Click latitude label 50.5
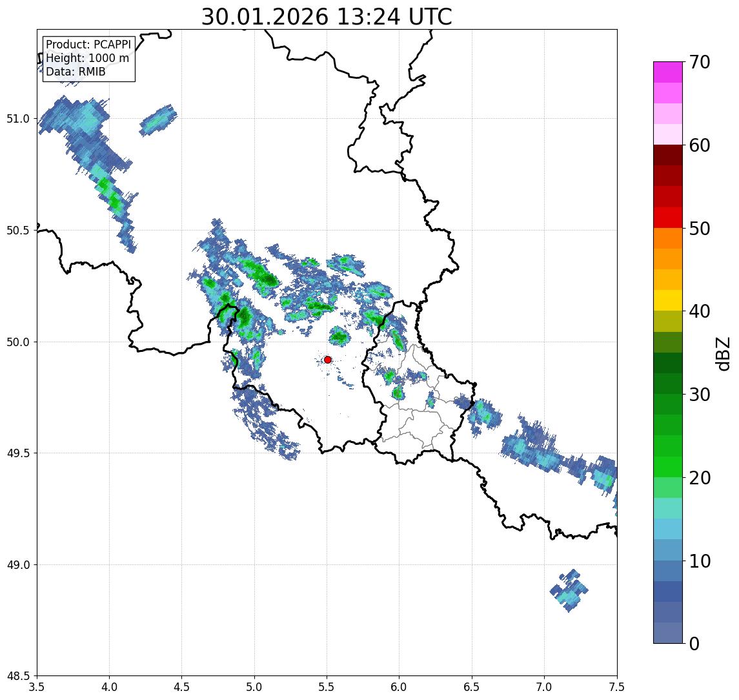Screen dimensions: 739x700 (17, 231)
